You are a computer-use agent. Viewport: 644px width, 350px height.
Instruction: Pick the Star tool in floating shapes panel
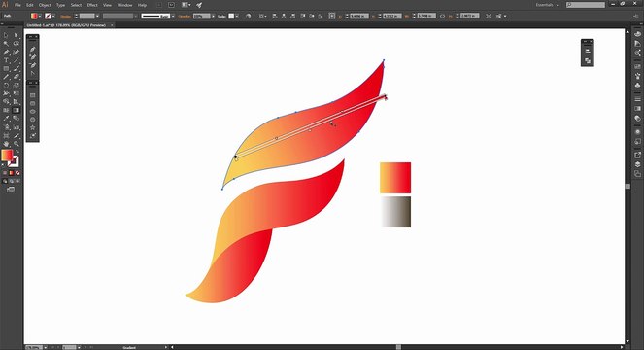tap(33, 127)
